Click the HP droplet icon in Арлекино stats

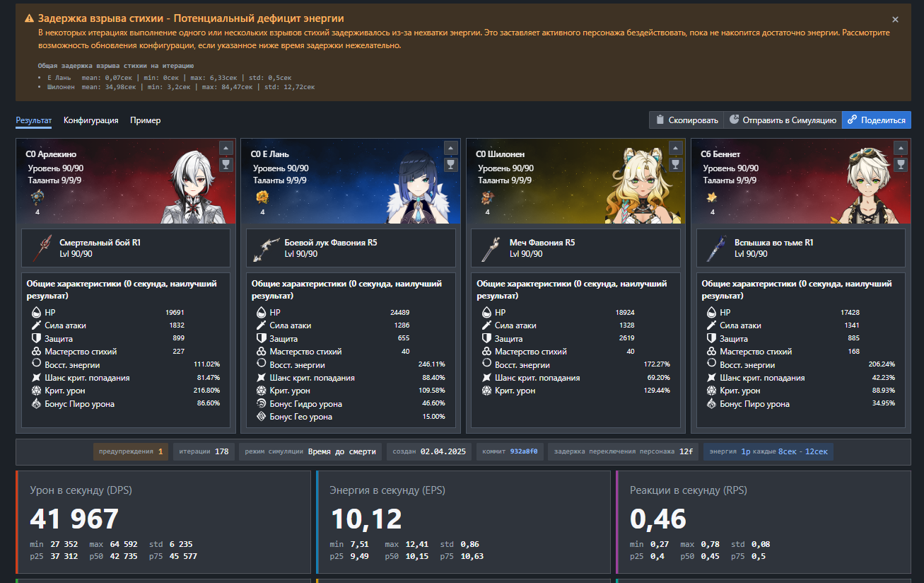[x=37, y=312]
